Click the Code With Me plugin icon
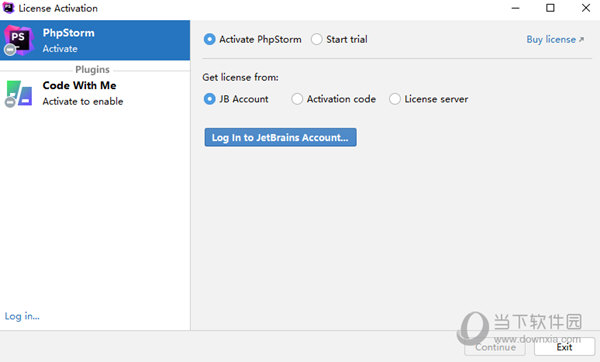The width and height of the screenshot is (600, 362). click(x=19, y=93)
